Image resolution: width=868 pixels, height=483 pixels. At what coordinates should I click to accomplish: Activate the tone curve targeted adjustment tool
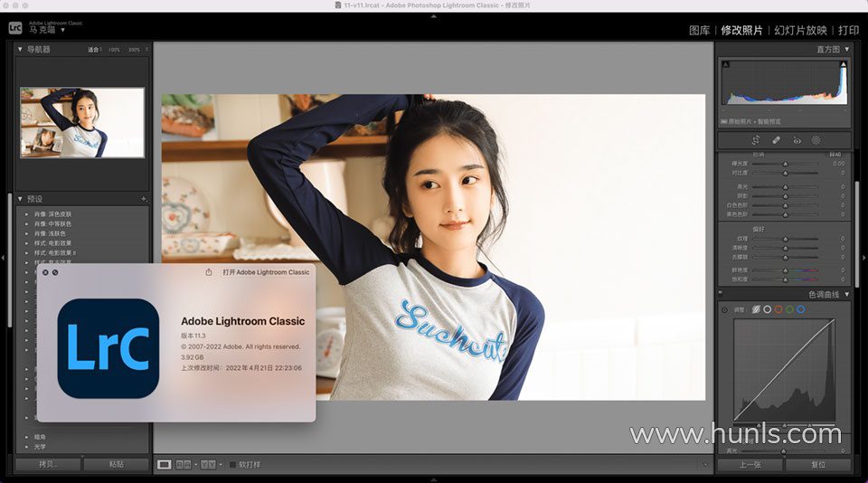[724, 309]
